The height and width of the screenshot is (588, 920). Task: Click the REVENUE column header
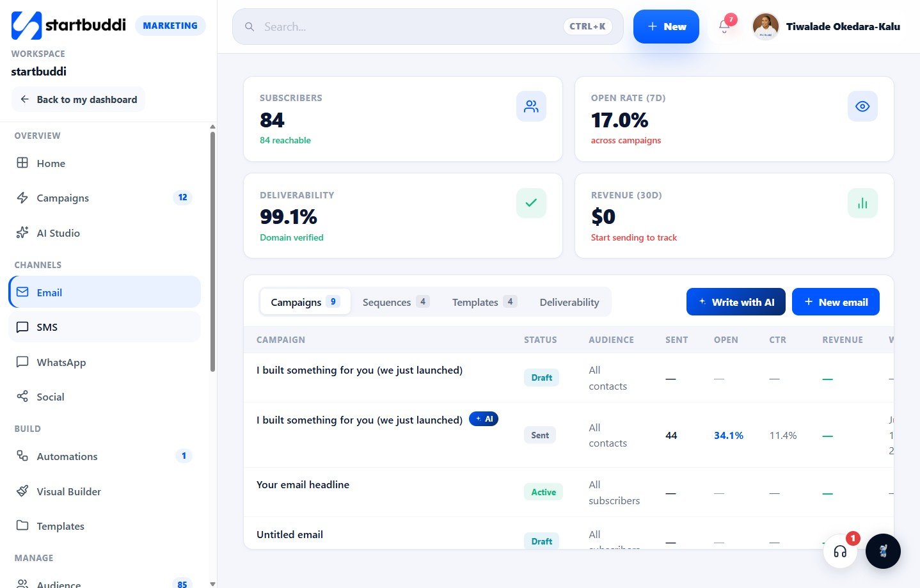point(842,340)
